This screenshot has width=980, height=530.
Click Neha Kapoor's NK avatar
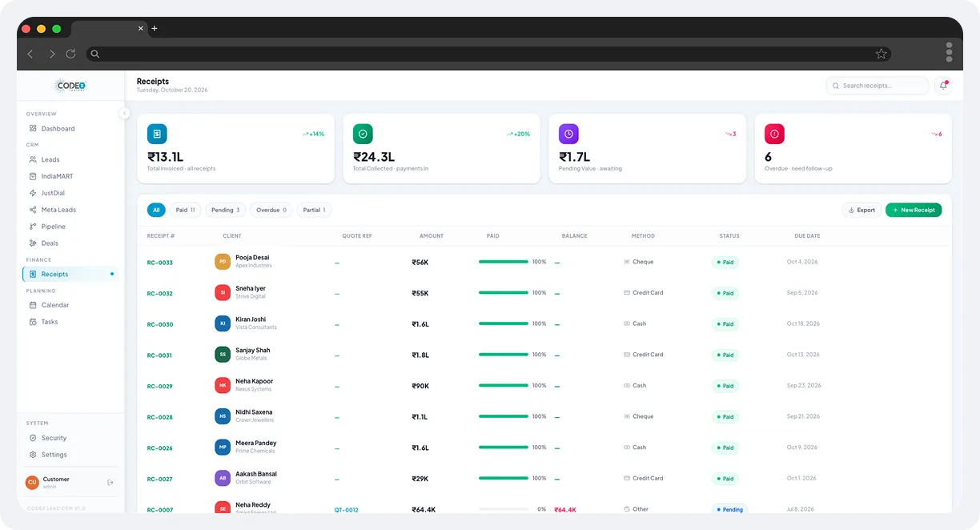pyautogui.click(x=223, y=386)
